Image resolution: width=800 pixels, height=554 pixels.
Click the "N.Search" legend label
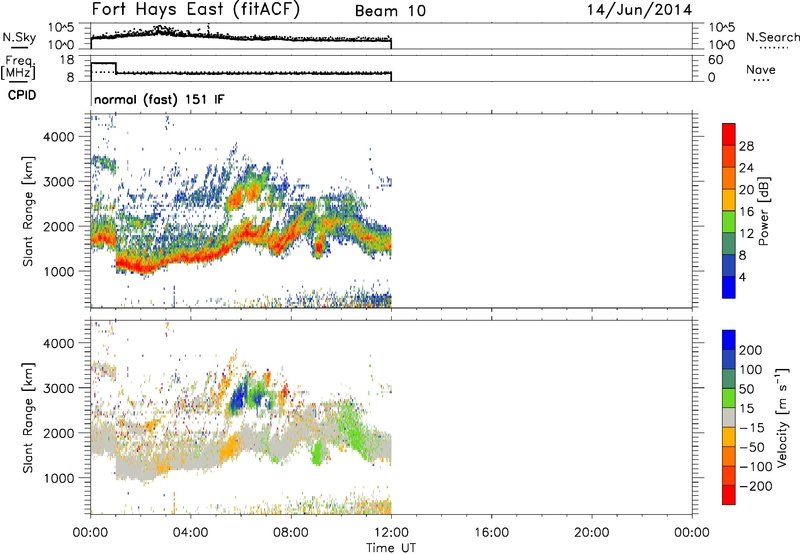[x=772, y=37]
